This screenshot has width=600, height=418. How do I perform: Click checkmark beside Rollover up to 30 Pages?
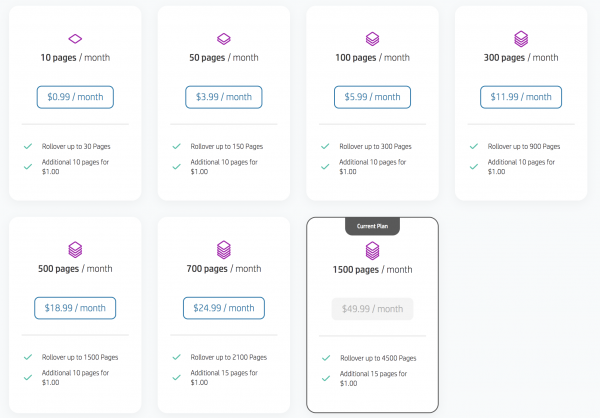point(28,146)
